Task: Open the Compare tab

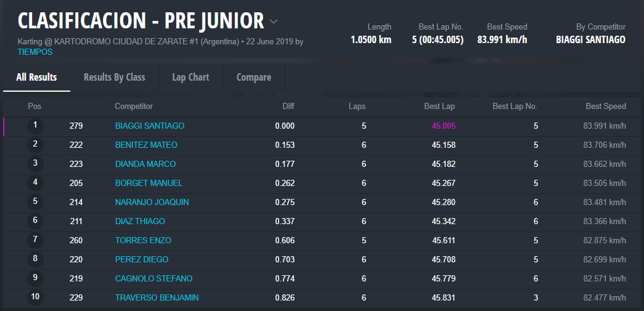Action: pos(253,77)
